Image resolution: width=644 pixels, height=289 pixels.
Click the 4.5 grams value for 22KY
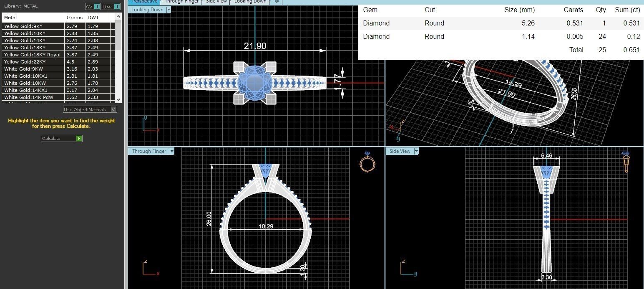(x=70, y=62)
